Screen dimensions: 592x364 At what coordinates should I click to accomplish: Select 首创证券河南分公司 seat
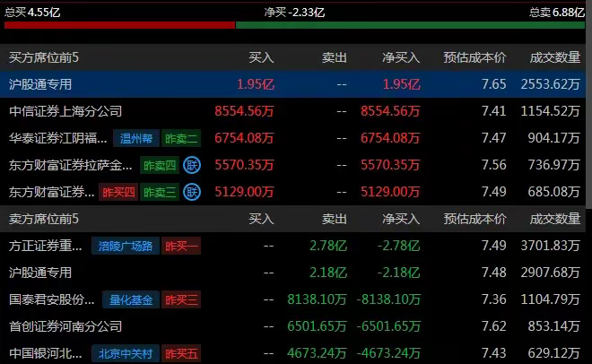click(65, 326)
